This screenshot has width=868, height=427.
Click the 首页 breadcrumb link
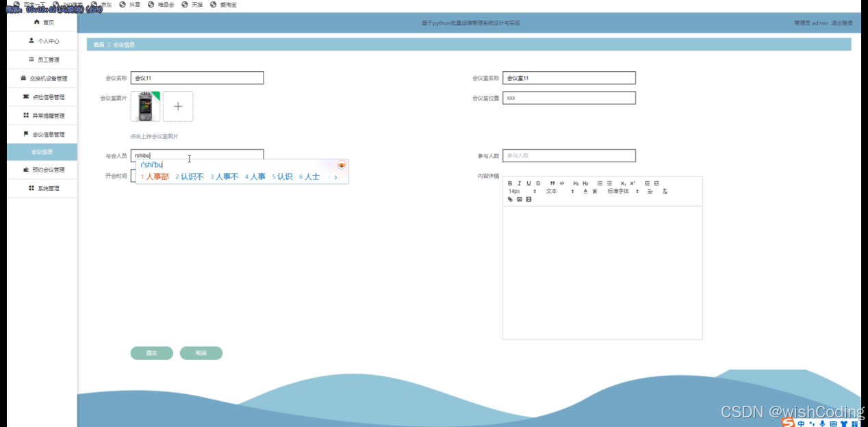(99, 44)
